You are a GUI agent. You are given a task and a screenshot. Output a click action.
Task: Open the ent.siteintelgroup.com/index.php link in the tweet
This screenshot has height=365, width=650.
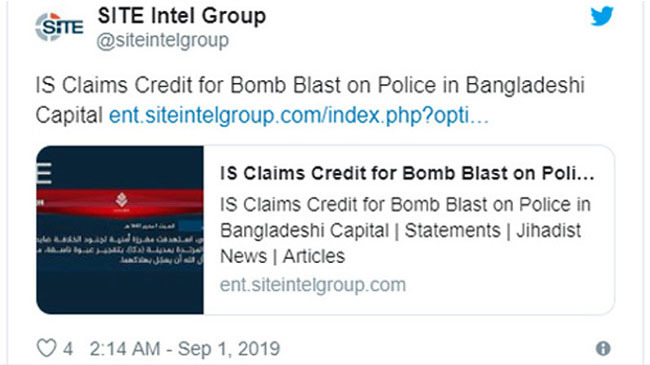pos(298,115)
